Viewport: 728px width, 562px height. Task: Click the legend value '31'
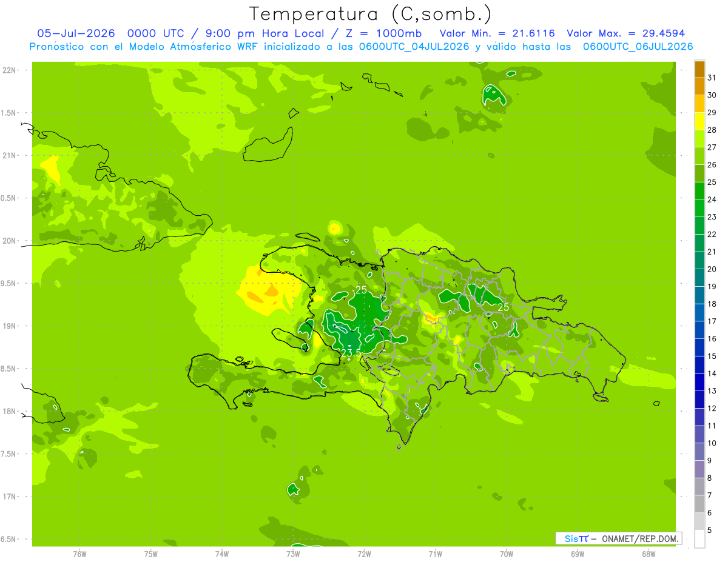(712, 78)
